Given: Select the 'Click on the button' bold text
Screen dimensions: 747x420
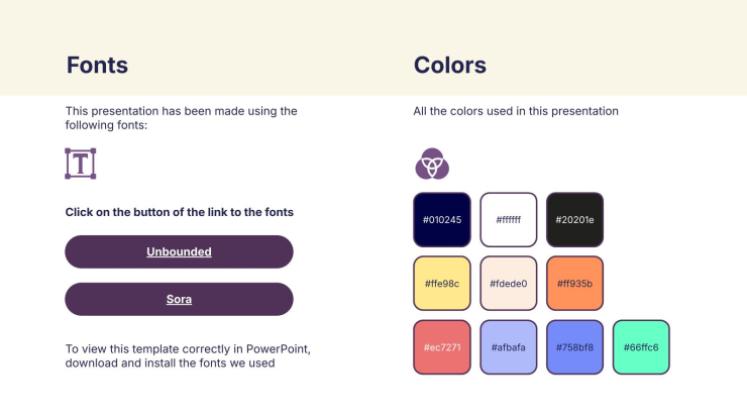Looking at the screenshot, I should (x=179, y=212).
